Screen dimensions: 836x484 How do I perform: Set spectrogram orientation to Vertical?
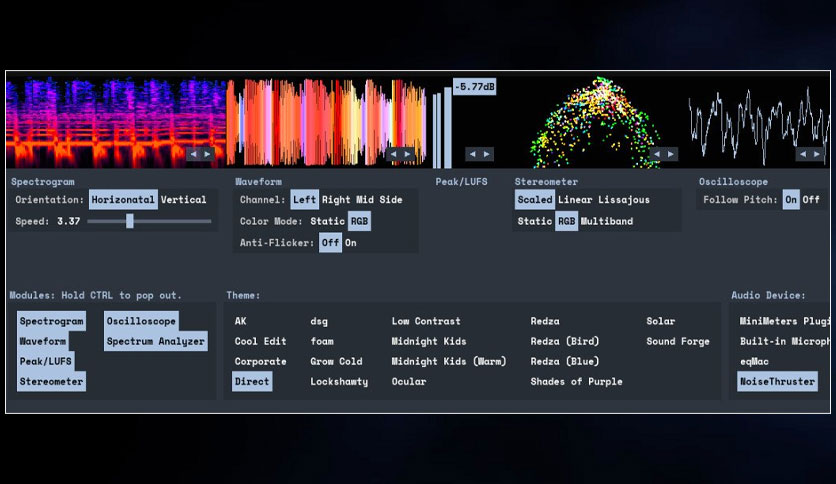(x=183, y=199)
